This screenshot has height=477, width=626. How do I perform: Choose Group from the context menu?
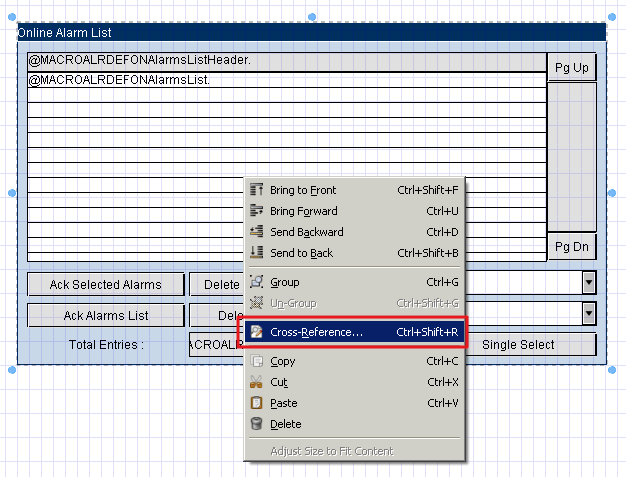tap(354, 282)
